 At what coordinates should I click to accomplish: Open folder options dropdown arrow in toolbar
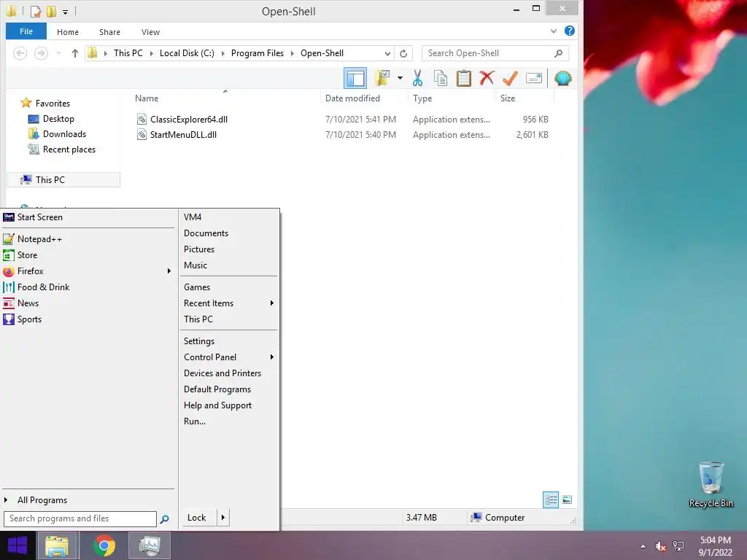click(400, 78)
